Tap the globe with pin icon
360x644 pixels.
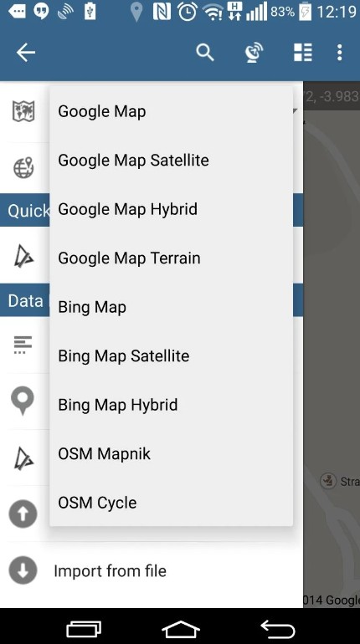[x=23, y=167]
